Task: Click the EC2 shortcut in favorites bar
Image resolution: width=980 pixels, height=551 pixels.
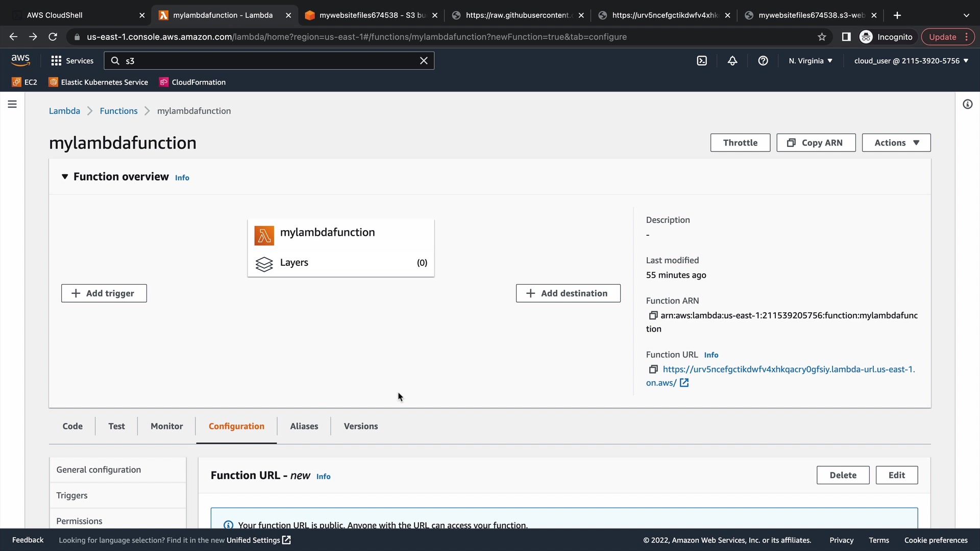Action: pos(24,82)
